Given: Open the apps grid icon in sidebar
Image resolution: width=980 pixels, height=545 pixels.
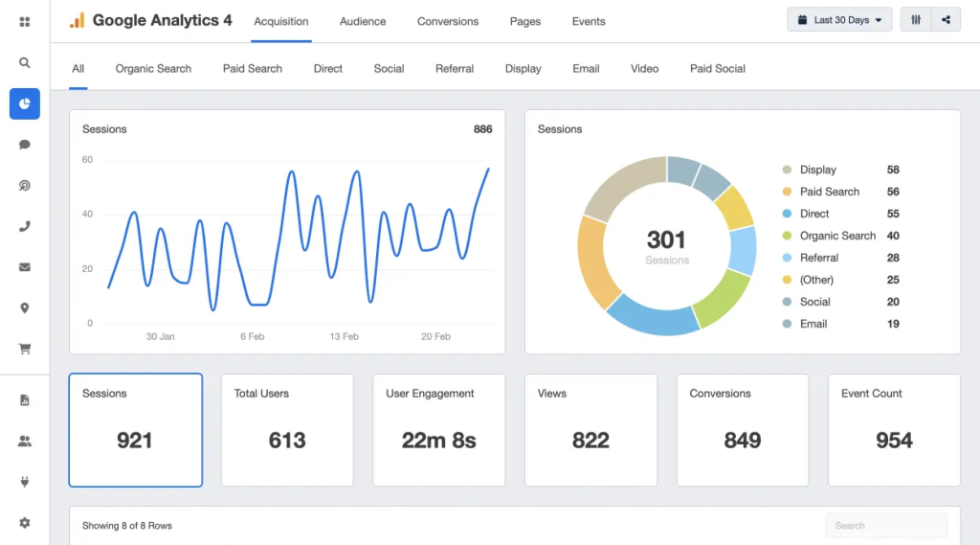Looking at the screenshot, I should point(24,22).
